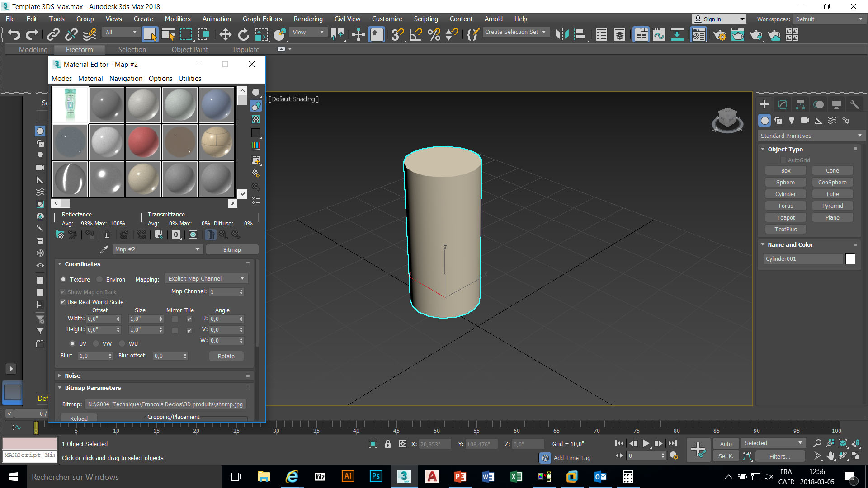Select the VW plane radio button
This screenshot has width=868, height=488.
coord(96,344)
